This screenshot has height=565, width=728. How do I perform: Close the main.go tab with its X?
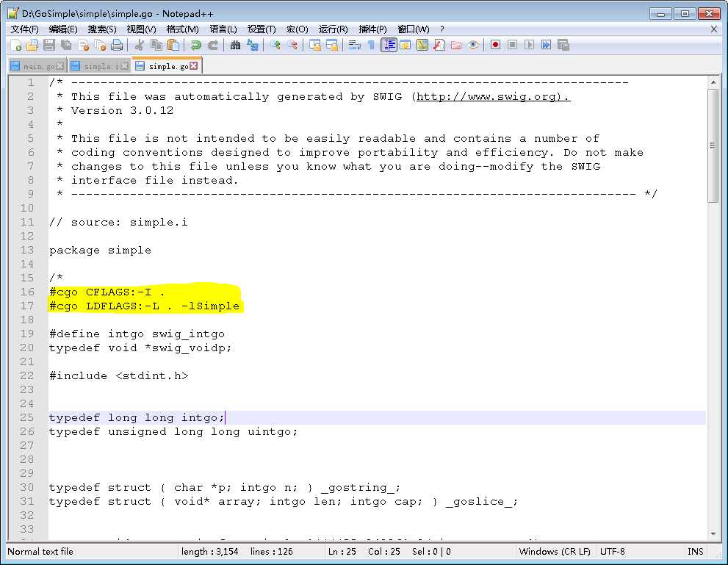click(60, 66)
